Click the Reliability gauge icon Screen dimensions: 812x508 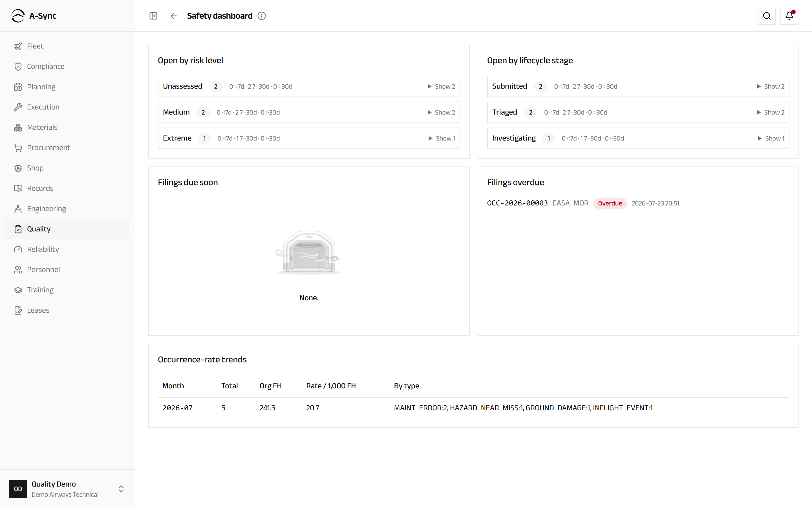coord(18,249)
